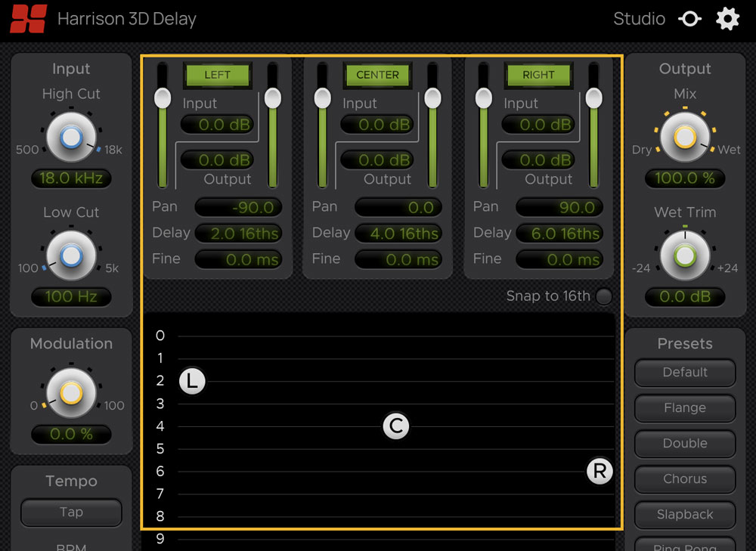
Task: Click the CENTER channel Input 0.0 dB field
Action: tap(377, 125)
